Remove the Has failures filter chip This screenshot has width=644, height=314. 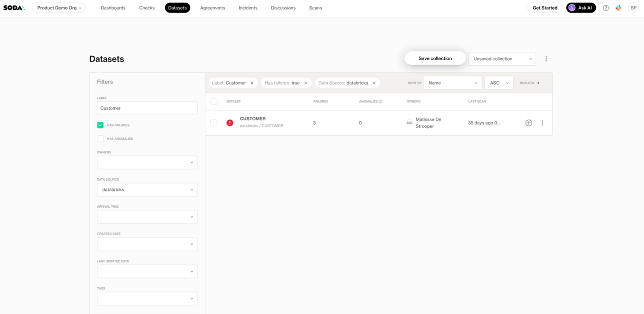click(306, 83)
